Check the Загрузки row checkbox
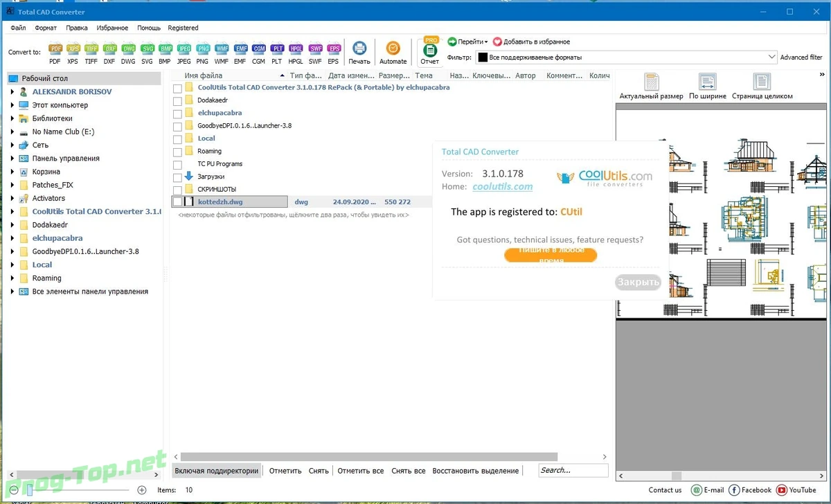Image resolution: width=831 pixels, height=504 pixels. coord(178,177)
